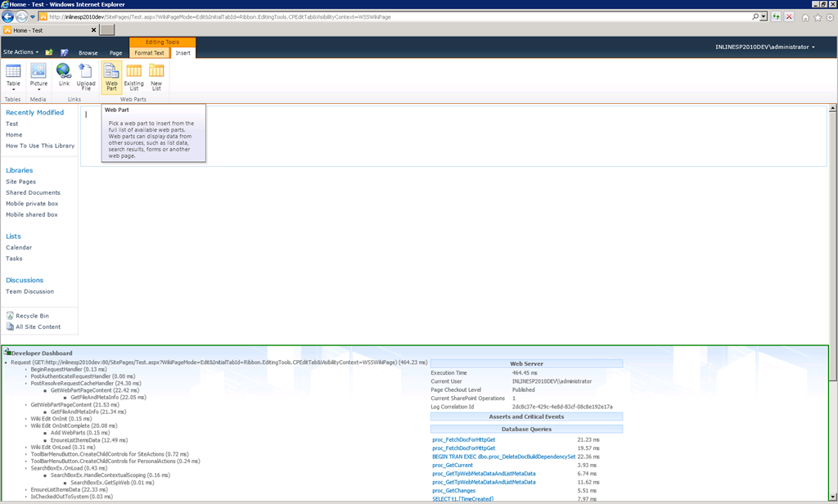Image resolution: width=838 pixels, height=504 pixels.
Task: Open the Picture insert option
Action: [x=38, y=77]
